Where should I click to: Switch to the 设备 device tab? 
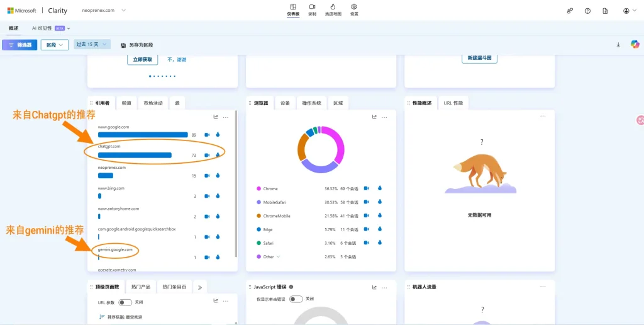(285, 103)
